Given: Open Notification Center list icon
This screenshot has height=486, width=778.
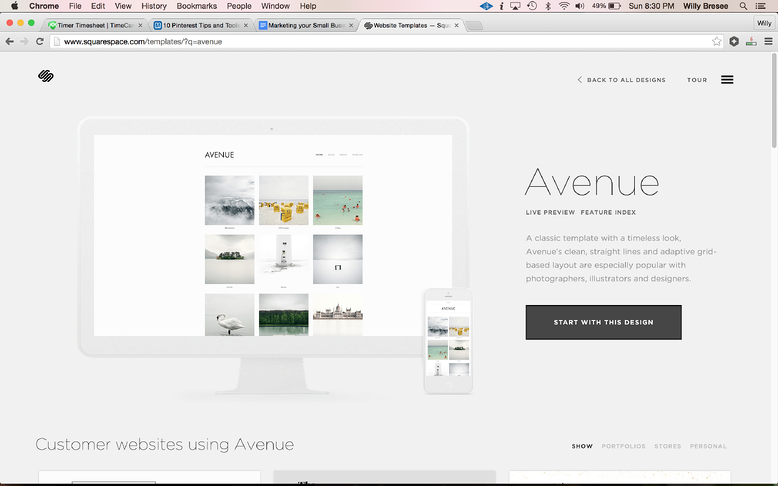Looking at the screenshot, I should 761,6.
